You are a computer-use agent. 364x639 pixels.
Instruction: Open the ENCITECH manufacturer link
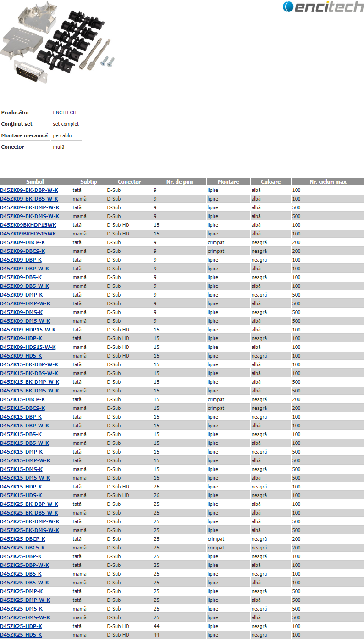click(65, 112)
